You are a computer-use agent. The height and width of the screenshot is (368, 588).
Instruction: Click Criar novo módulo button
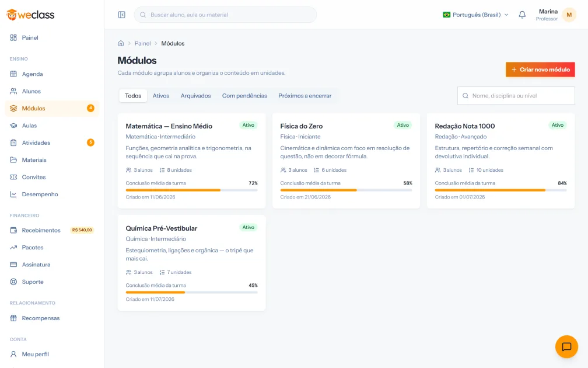tap(540, 70)
